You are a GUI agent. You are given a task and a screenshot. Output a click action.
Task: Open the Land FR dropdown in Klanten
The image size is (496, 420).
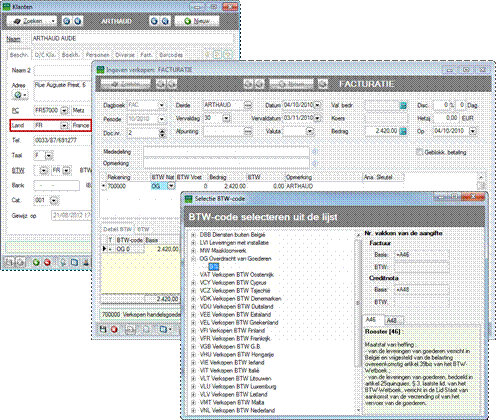[64, 125]
